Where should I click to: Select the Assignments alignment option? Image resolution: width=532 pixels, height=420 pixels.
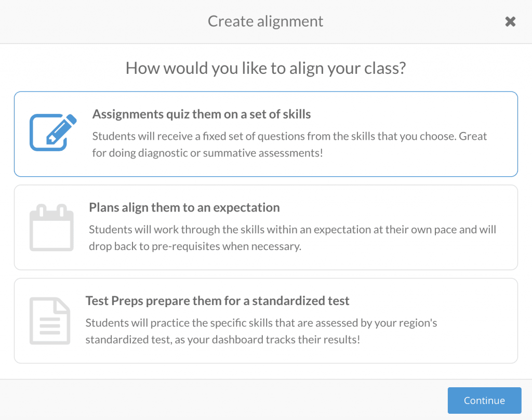[266, 134]
